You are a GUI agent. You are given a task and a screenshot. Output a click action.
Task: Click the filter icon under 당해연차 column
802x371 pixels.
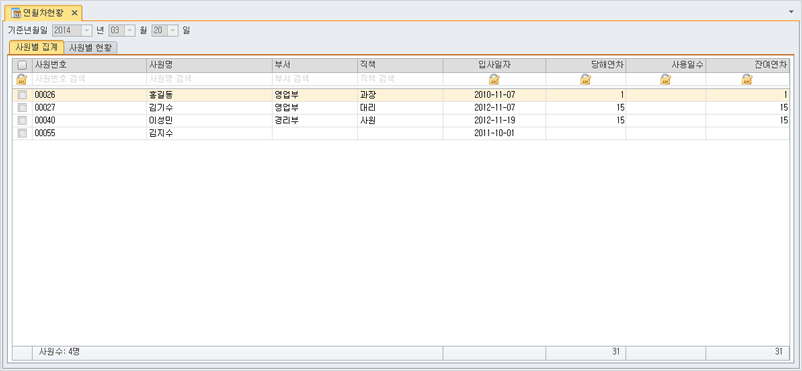coord(586,79)
